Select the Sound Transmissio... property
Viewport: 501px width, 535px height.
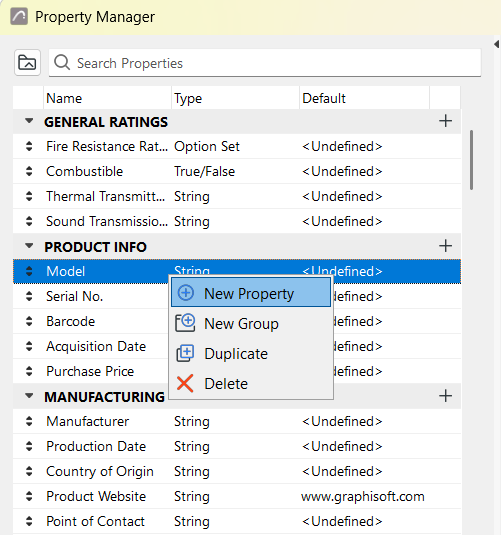click(x=107, y=221)
